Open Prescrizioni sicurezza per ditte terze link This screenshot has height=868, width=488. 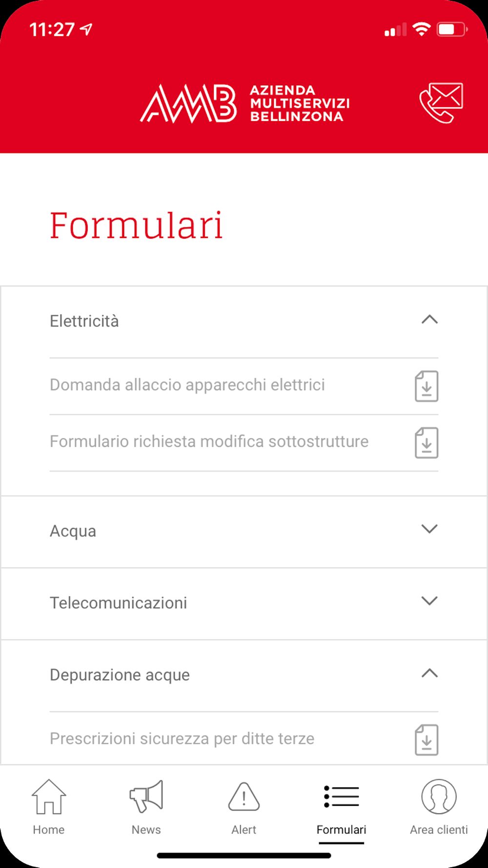pyautogui.click(x=182, y=739)
